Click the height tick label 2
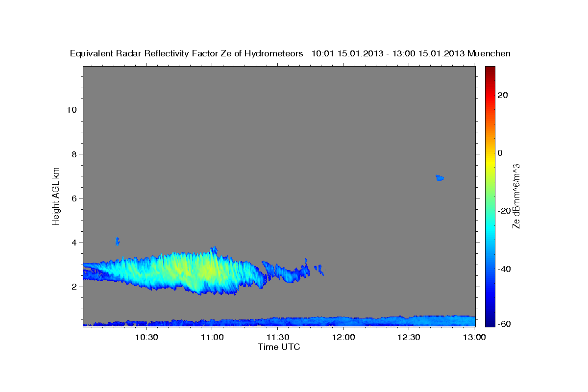588x392 pixels. point(74,287)
